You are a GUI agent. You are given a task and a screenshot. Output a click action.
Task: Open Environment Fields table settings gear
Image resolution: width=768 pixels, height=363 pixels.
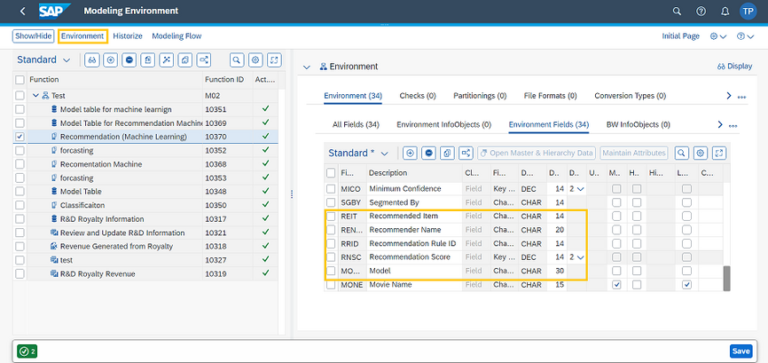pos(700,153)
